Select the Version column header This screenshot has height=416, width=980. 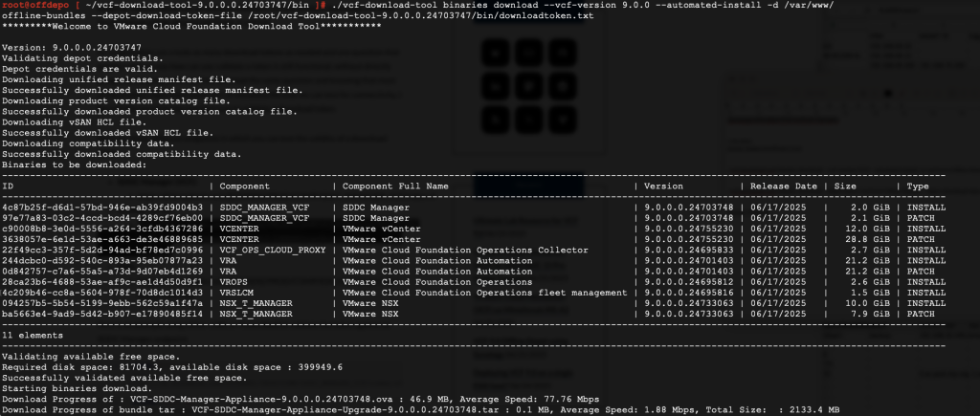[664, 186]
